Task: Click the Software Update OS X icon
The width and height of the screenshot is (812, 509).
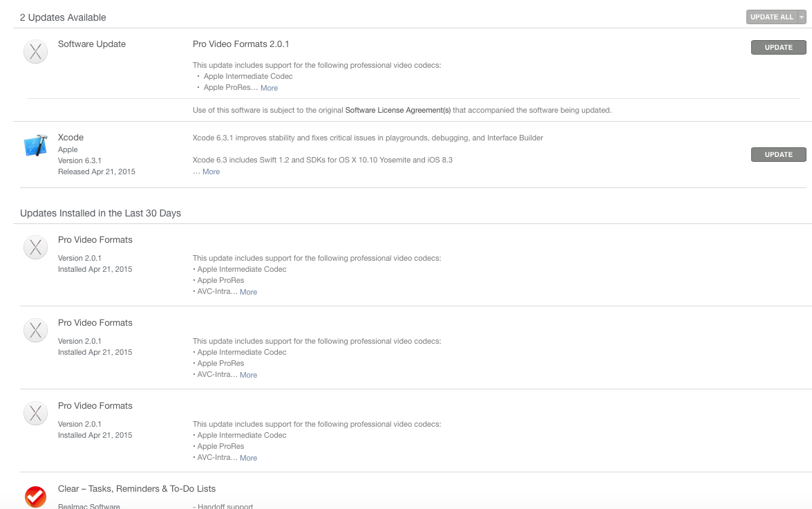Action: [x=36, y=52]
